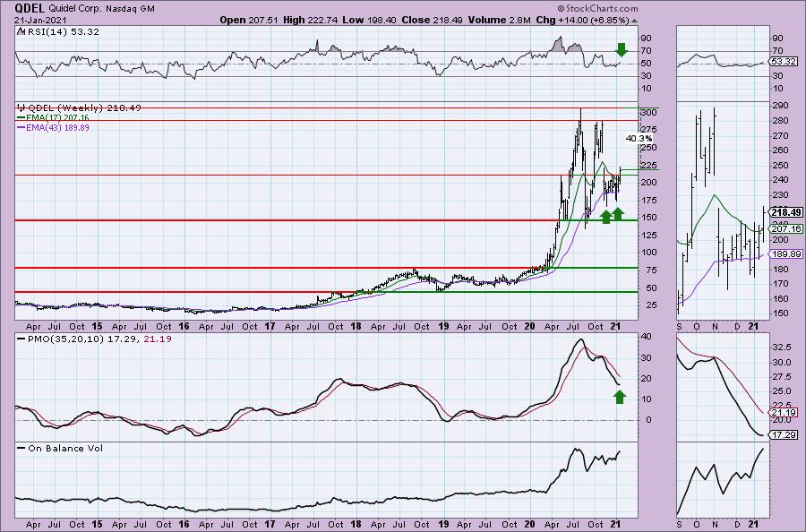Click the Chg +14.00 (+6.85%) value
This screenshot has width=806, height=532.
click(582, 20)
